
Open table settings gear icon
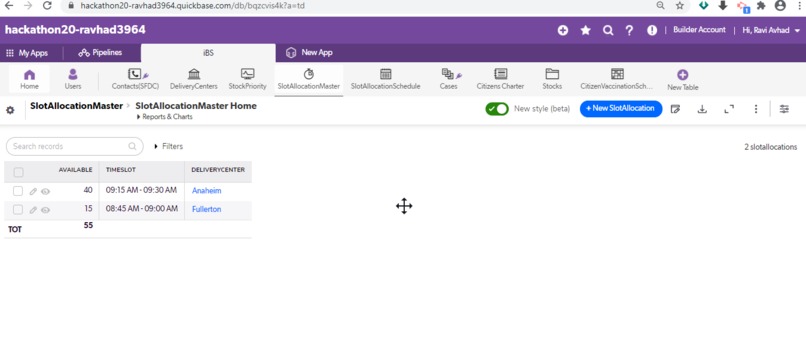[x=10, y=110]
